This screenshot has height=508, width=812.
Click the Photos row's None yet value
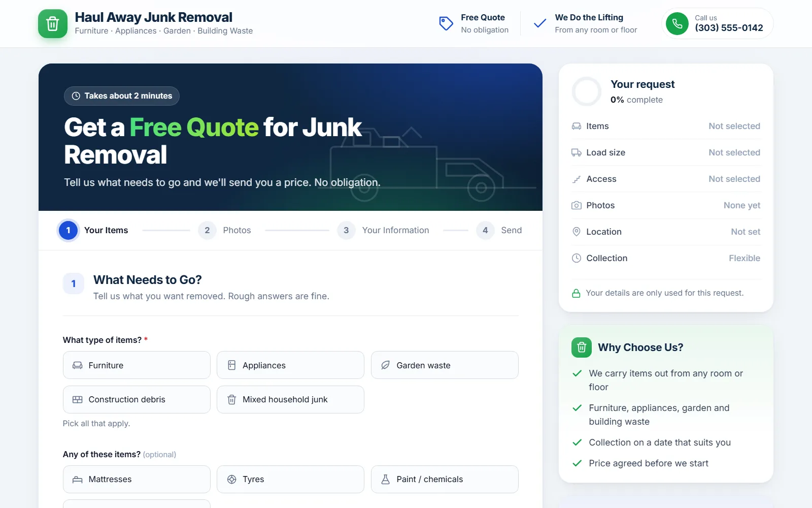[742, 205]
